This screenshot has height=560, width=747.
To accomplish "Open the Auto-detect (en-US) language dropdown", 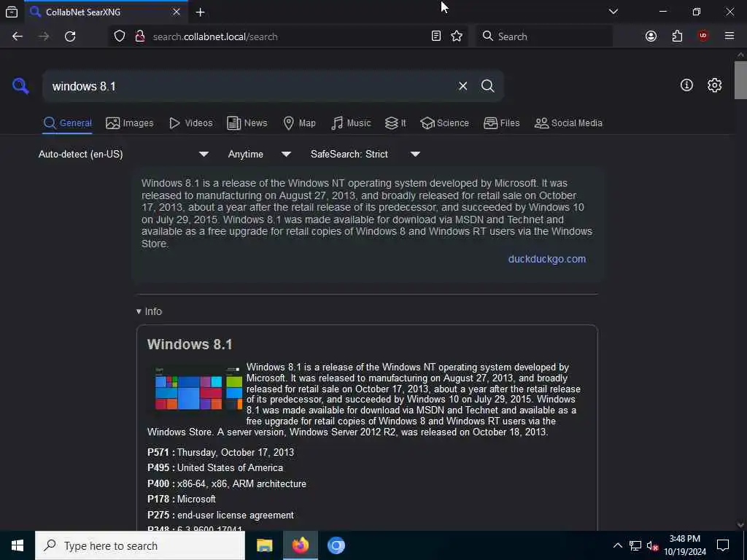I will click(x=123, y=154).
